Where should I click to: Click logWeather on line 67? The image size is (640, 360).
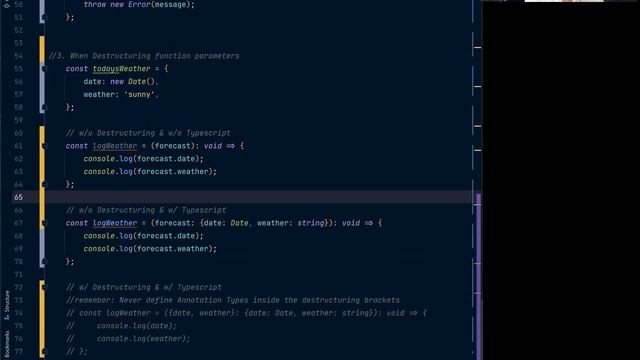115,223
